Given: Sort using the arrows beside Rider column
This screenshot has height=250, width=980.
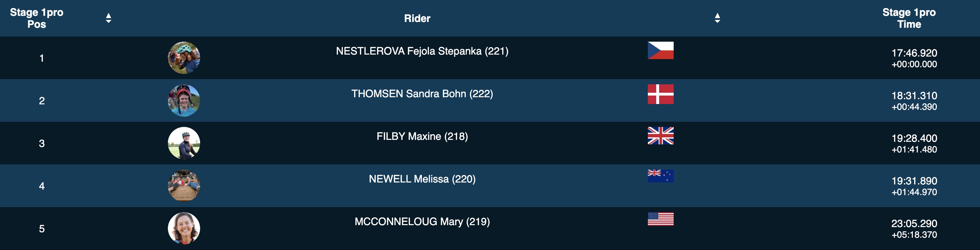Looking at the screenshot, I should tap(717, 18).
